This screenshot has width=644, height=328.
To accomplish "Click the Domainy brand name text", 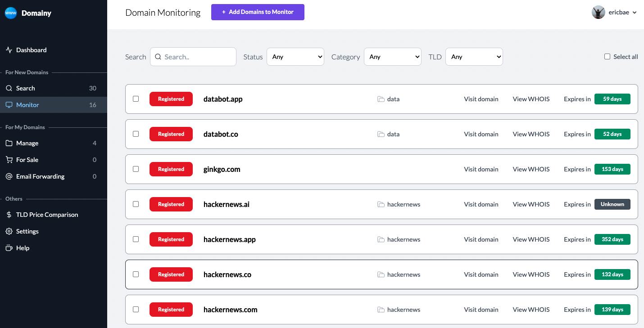I will pyautogui.click(x=36, y=13).
